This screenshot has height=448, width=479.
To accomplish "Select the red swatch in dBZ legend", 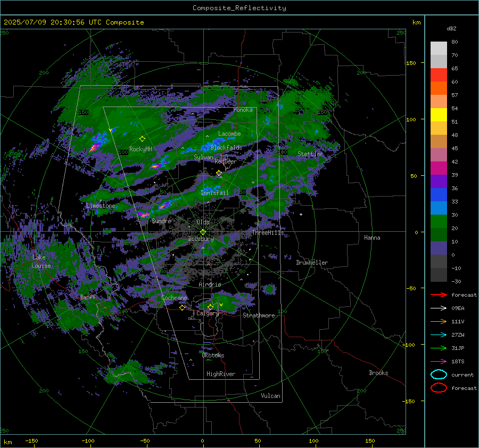I will click(439, 75).
